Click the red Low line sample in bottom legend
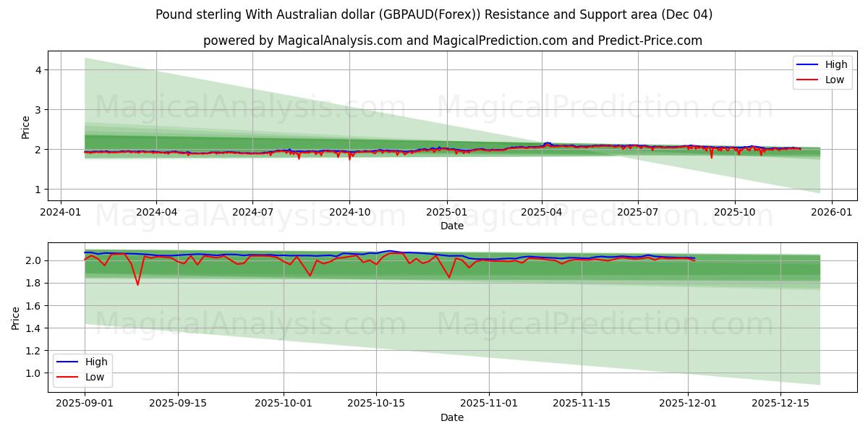868x434 pixels. click(68, 377)
